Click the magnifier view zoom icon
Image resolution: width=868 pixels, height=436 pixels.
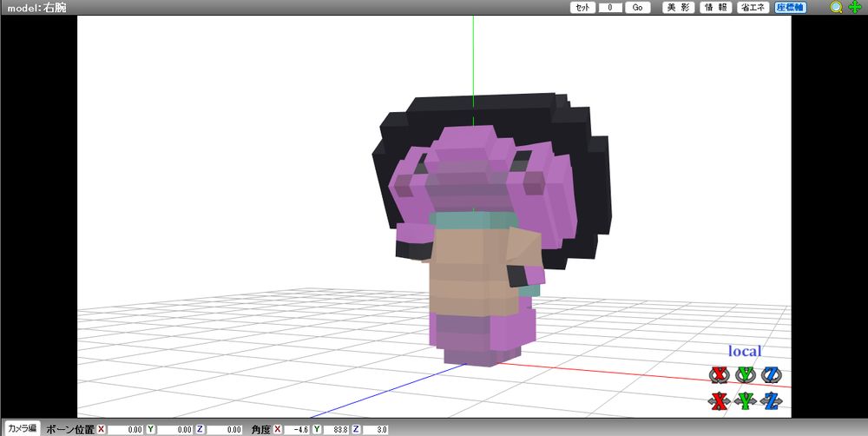click(x=836, y=7)
